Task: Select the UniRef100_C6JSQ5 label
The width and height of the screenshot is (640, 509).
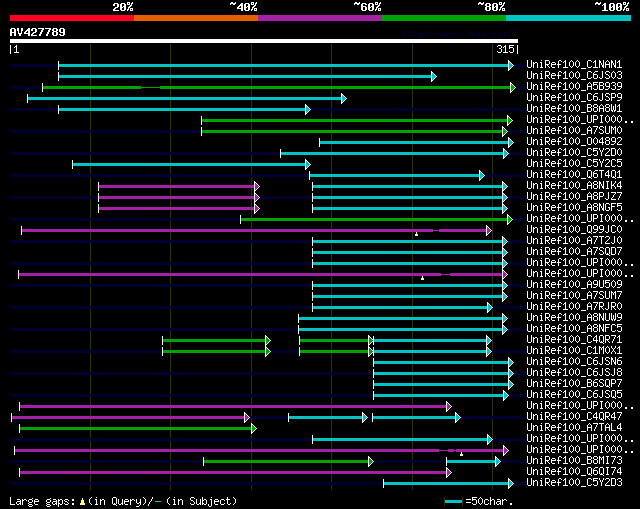Action: [x=574, y=395]
